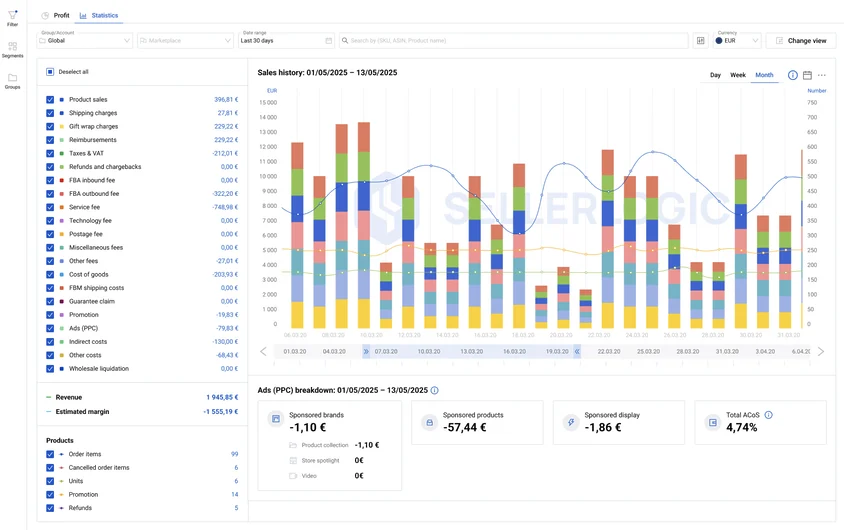844x530 pixels.
Task: Click the left handle of the timeline range slider
Action: pos(366,351)
